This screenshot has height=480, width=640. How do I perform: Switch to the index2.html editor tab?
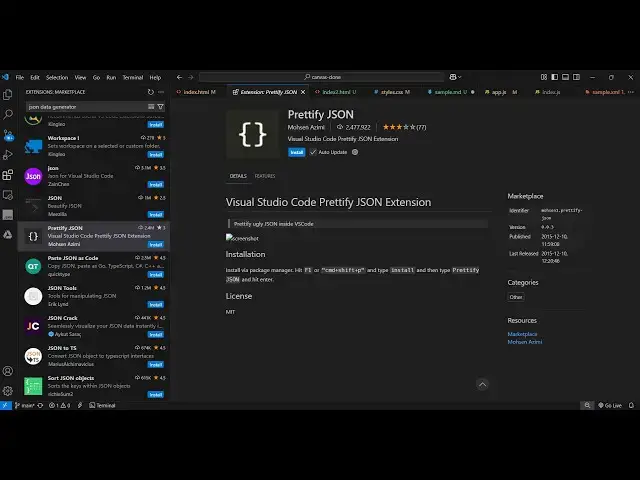(x=336, y=92)
